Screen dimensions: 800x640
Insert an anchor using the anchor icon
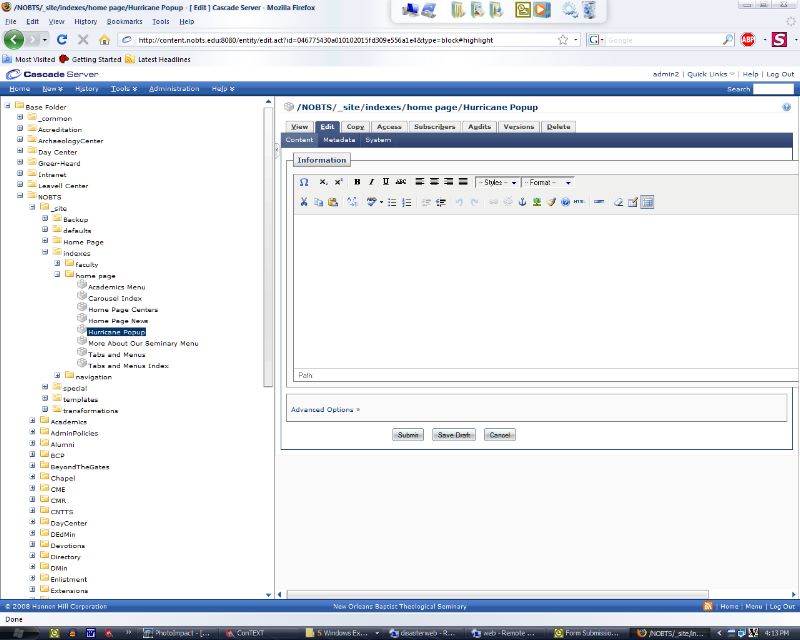[521, 202]
